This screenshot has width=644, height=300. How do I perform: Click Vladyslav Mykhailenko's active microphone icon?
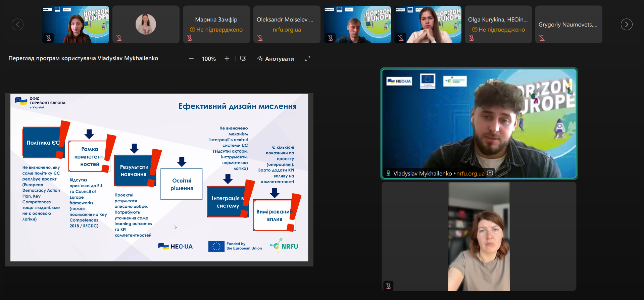click(x=388, y=173)
